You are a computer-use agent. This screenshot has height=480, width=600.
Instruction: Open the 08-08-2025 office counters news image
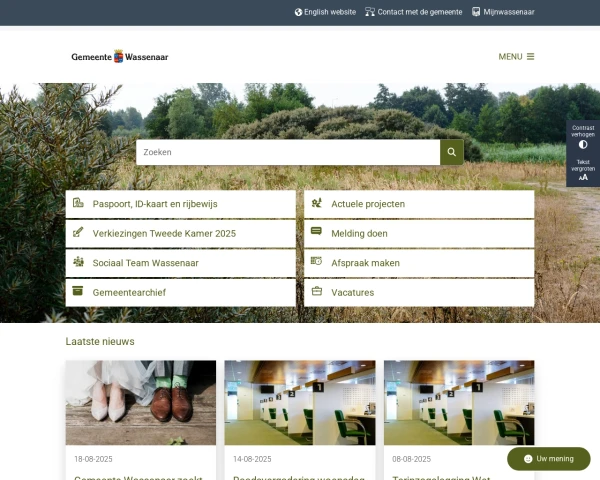pos(459,402)
